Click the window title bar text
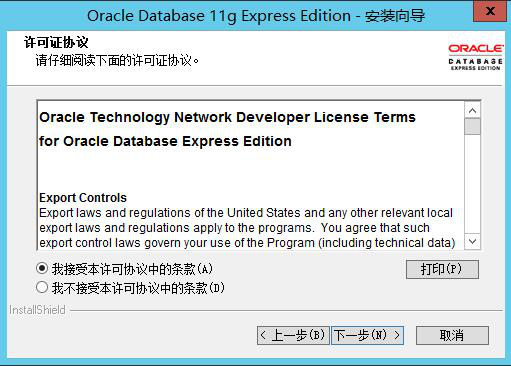Screen dimensions: 511x366 pyautogui.click(x=256, y=16)
